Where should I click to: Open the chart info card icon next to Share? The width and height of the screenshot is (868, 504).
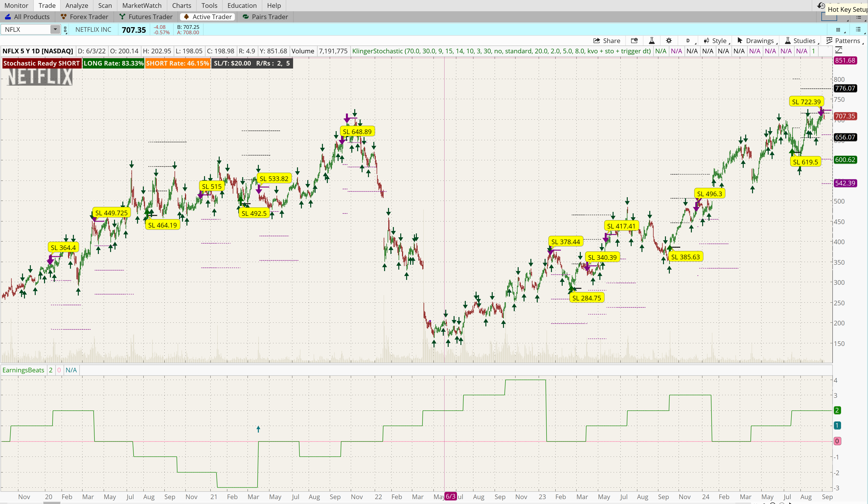[x=634, y=41]
